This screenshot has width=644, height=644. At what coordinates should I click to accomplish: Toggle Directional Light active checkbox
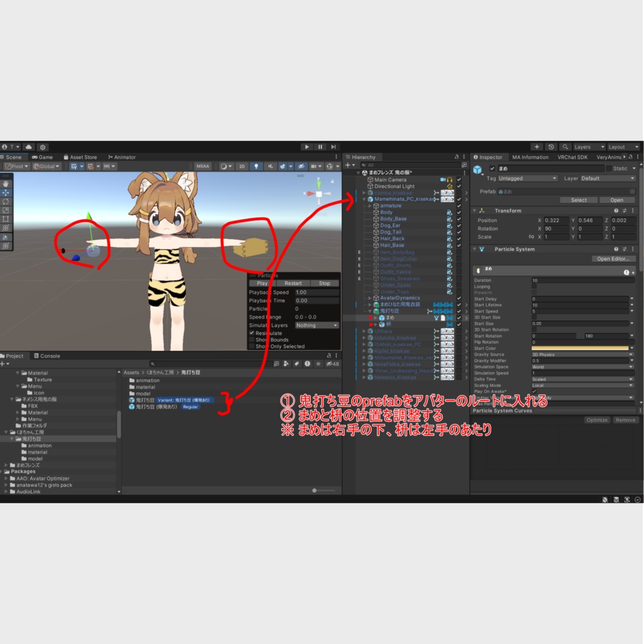tap(458, 186)
